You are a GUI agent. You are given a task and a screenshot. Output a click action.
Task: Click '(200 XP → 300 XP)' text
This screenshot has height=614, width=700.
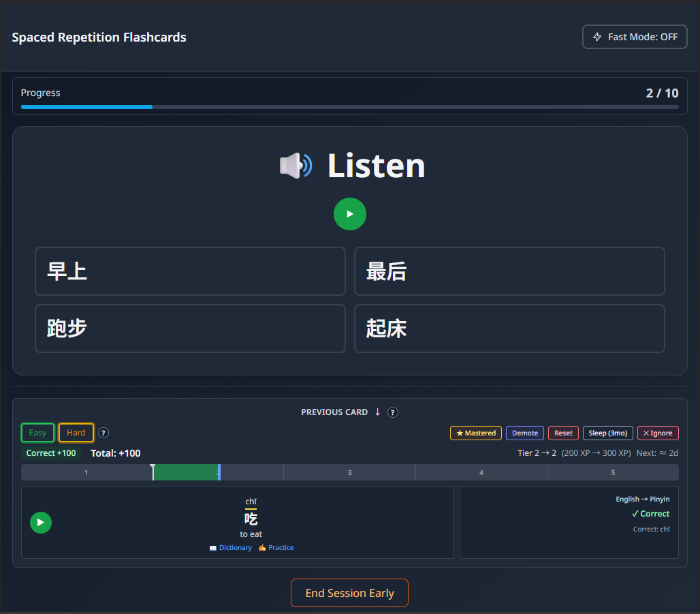click(596, 453)
